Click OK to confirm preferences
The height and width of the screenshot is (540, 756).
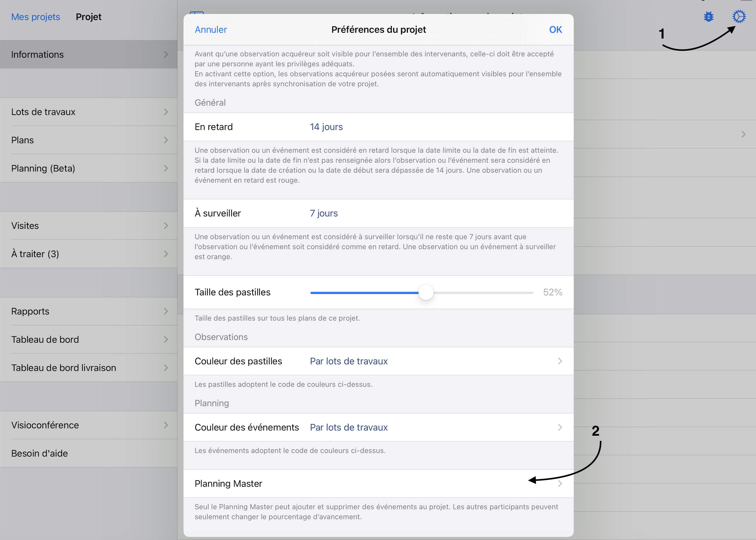[x=555, y=29]
